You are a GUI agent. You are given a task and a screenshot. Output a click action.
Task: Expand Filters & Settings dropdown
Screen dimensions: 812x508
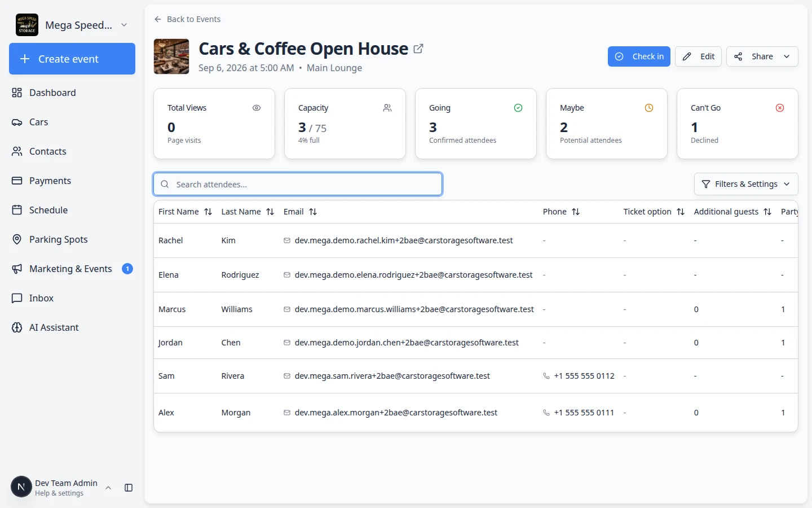746,184
